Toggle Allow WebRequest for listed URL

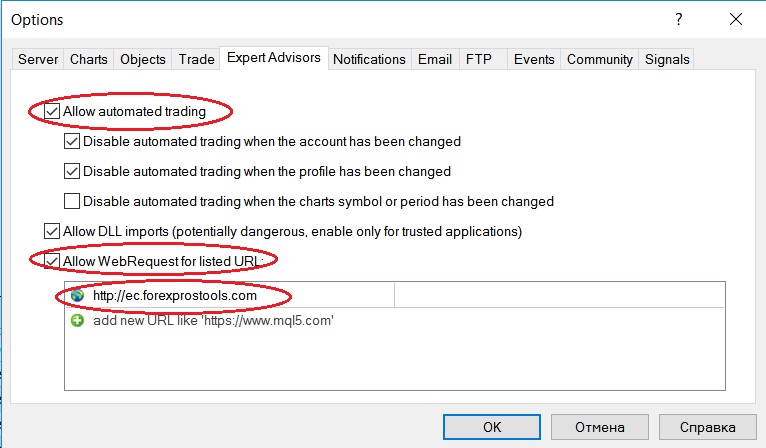(x=53, y=260)
